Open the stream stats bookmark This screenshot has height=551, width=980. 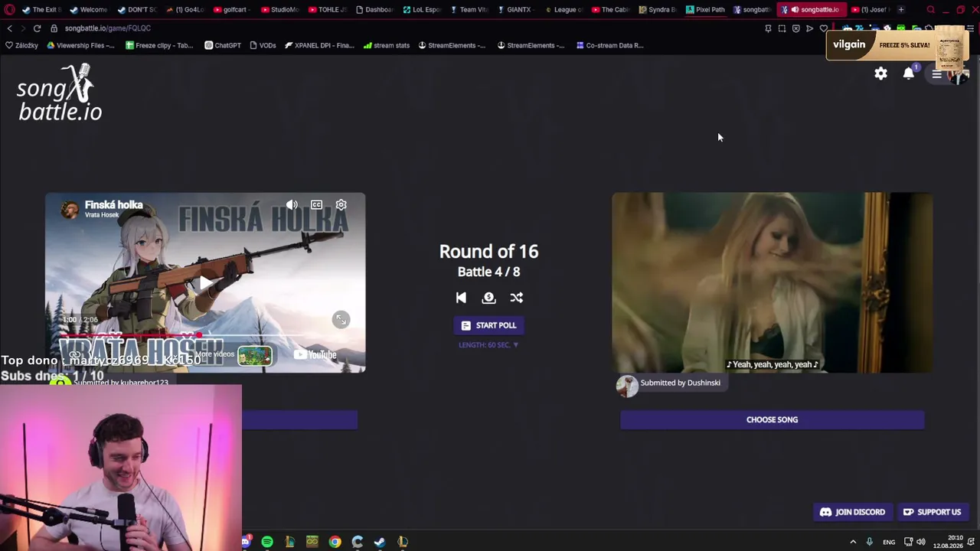[x=387, y=45]
